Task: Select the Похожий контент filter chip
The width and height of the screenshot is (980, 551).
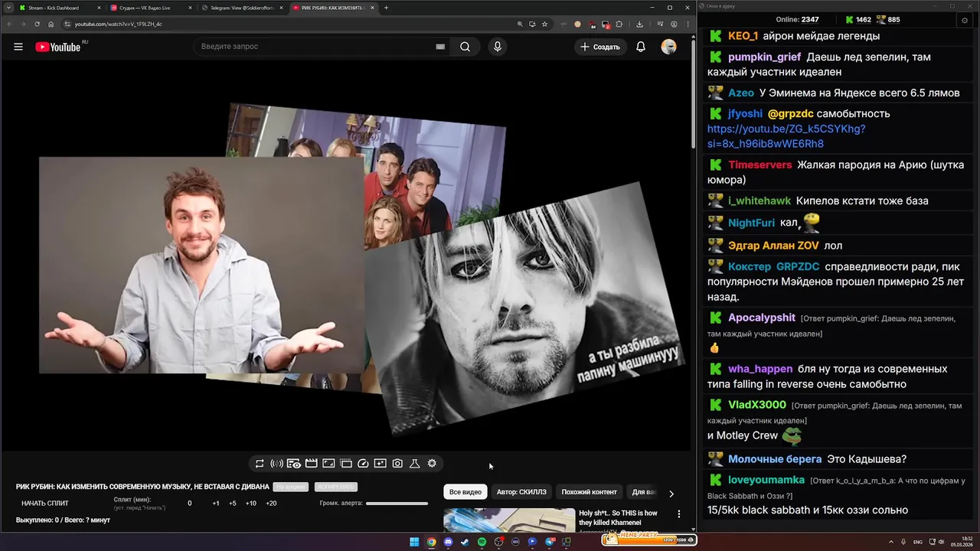Action: (589, 492)
